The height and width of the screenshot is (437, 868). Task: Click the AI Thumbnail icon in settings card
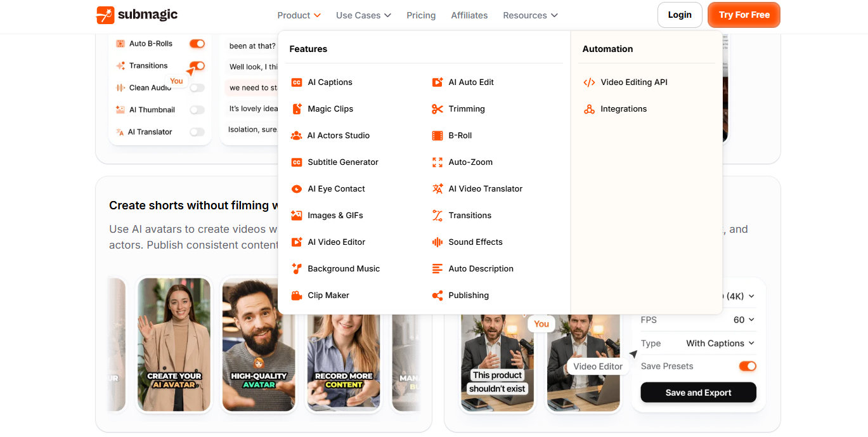coord(120,110)
